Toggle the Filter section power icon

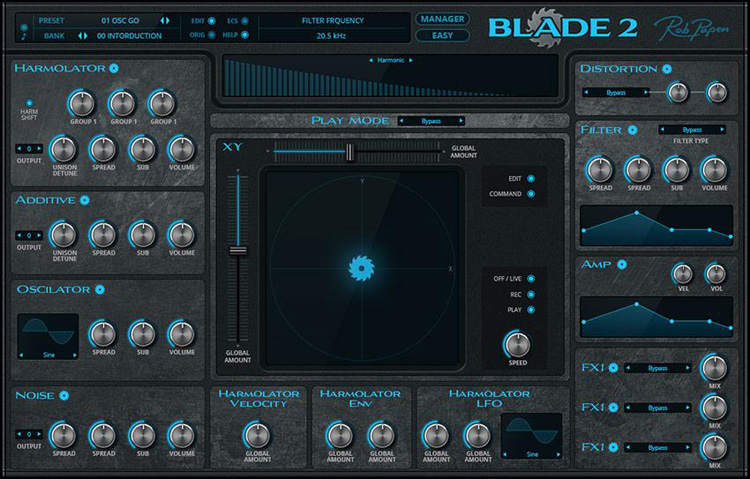pos(632,130)
